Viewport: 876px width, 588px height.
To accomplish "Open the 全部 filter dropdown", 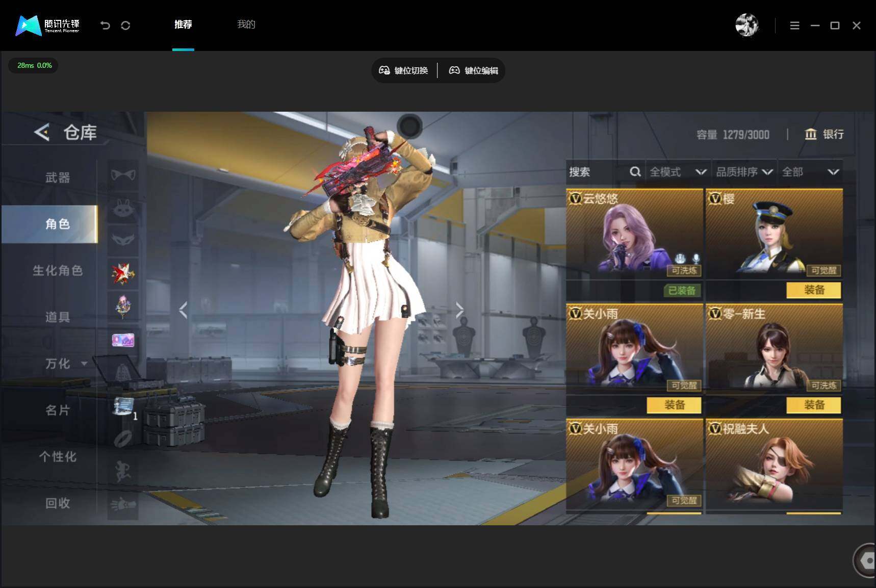I will click(x=810, y=172).
